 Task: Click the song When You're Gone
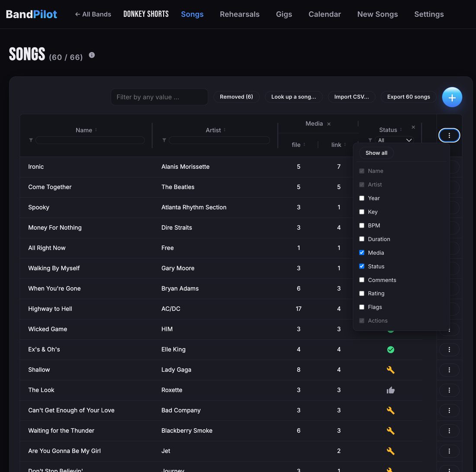click(55, 289)
